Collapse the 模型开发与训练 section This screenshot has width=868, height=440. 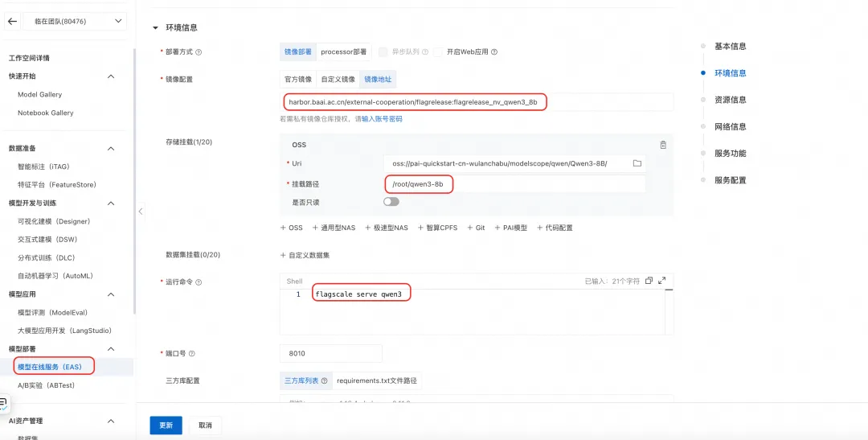pos(111,204)
